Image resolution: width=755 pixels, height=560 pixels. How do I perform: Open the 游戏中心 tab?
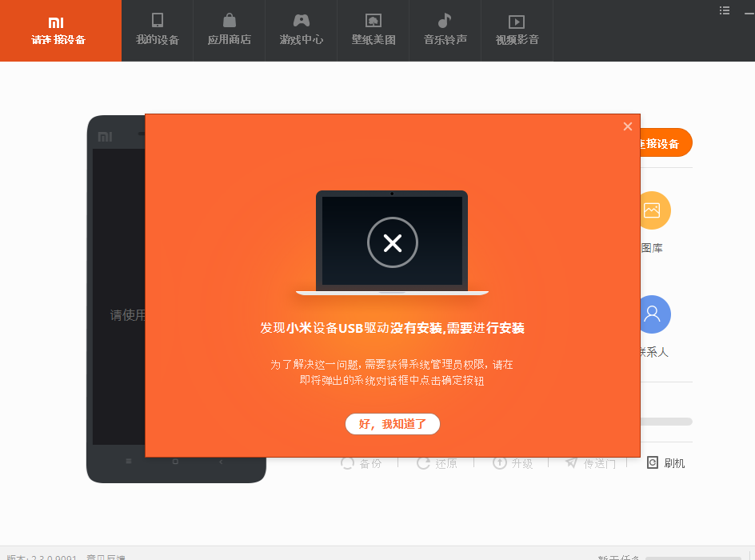(x=302, y=30)
